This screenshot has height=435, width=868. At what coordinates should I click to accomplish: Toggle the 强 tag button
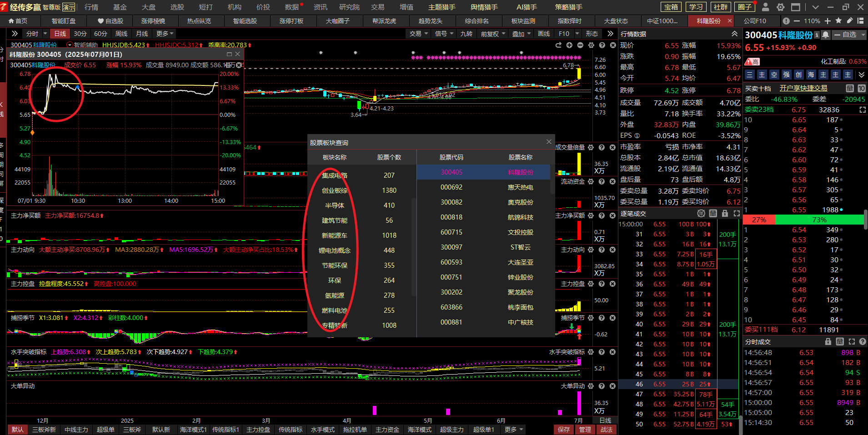pos(787,75)
